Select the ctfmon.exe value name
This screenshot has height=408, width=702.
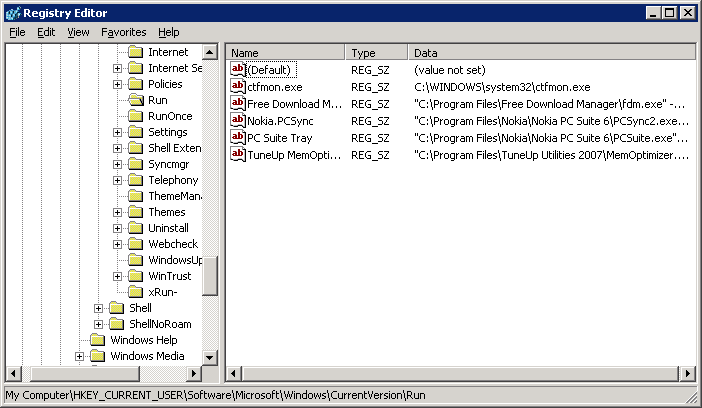(275, 87)
